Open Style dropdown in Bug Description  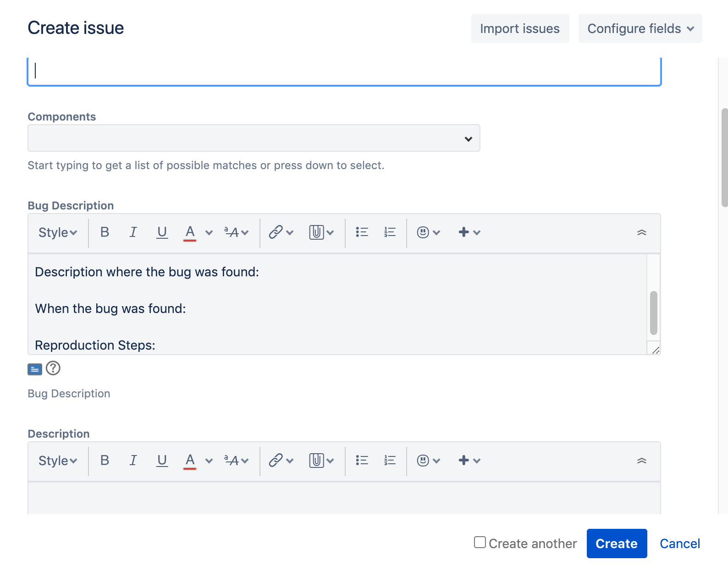58,232
